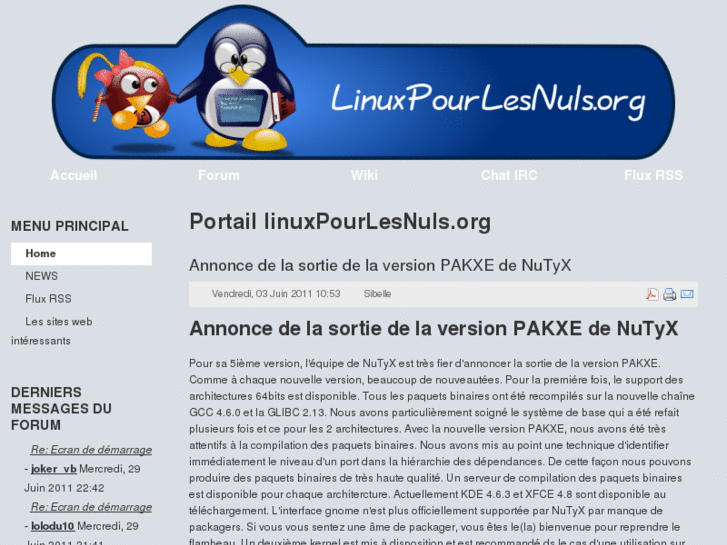Click the DERNIERS MESSAGES DU FORUM heading

tap(61, 409)
